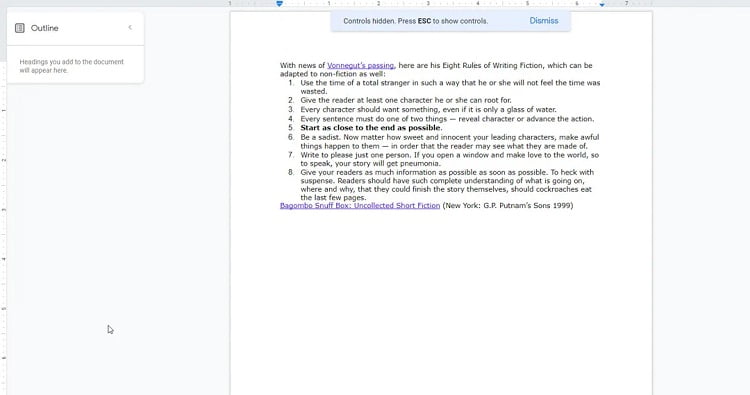Click list item starting "Give your readers as much information"

pos(447,185)
